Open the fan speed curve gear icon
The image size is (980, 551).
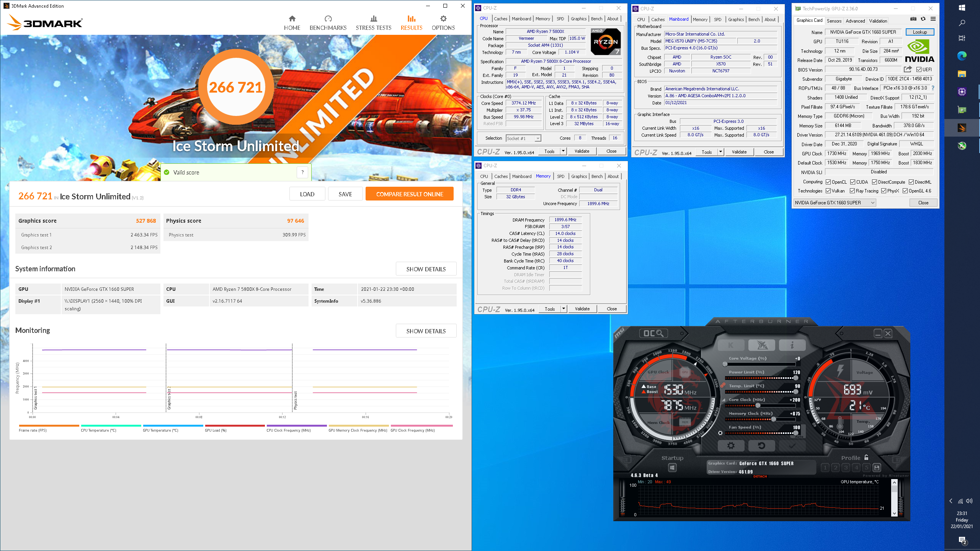click(x=720, y=433)
